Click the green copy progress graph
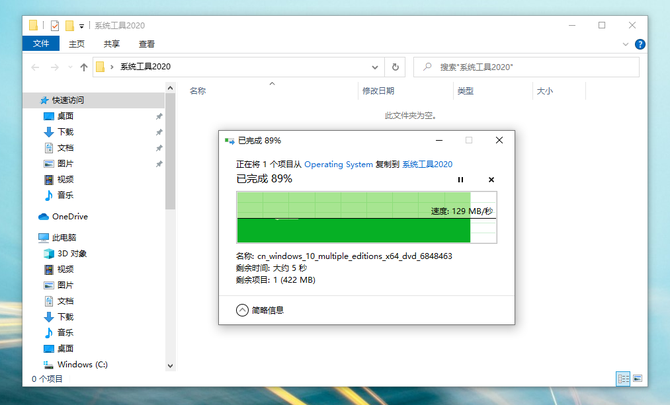Image resolution: width=670 pixels, height=405 pixels. click(353, 217)
